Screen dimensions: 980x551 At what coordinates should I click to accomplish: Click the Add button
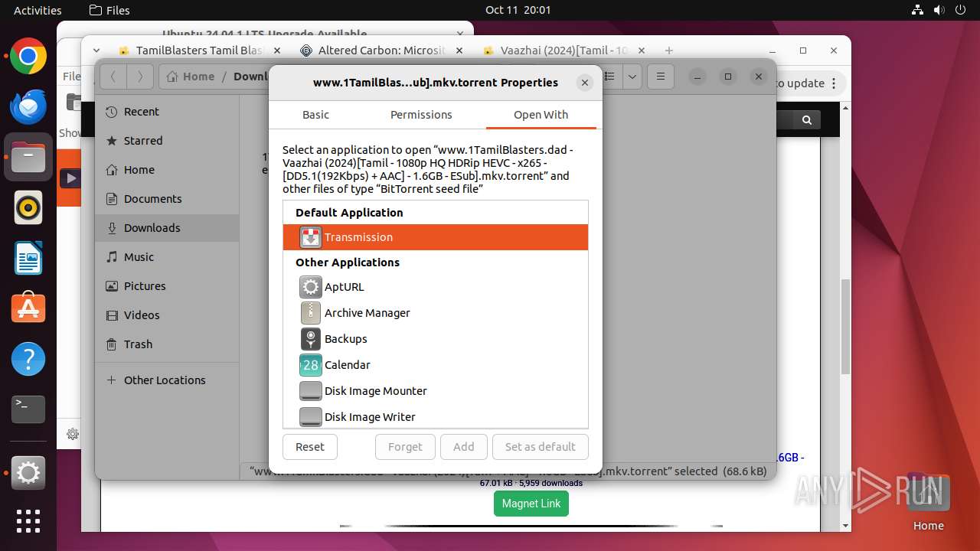(464, 447)
